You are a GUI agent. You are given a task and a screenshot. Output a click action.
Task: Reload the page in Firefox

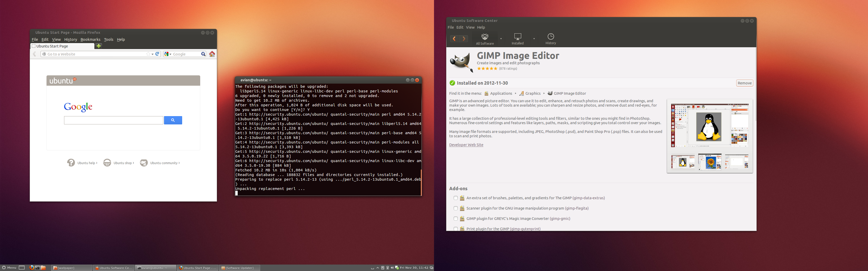point(157,54)
